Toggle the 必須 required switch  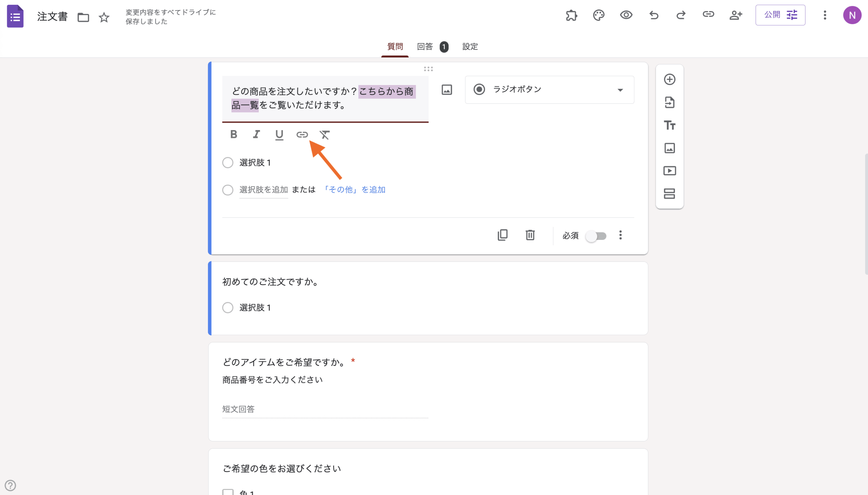(x=596, y=236)
